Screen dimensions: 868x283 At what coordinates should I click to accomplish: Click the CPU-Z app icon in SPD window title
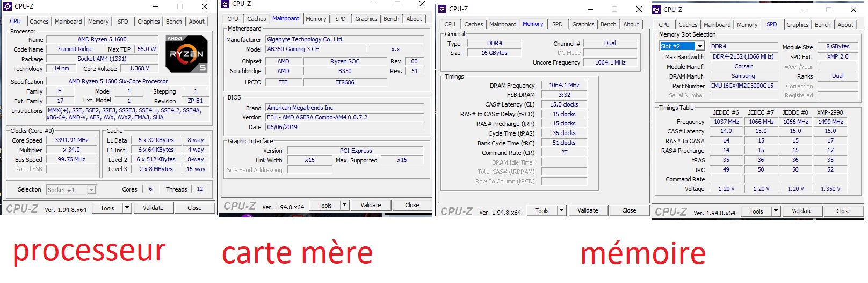pos(657,10)
